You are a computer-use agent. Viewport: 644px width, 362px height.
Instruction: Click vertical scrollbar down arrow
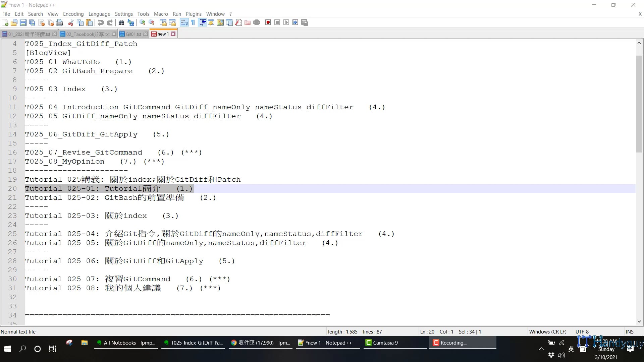click(x=639, y=321)
